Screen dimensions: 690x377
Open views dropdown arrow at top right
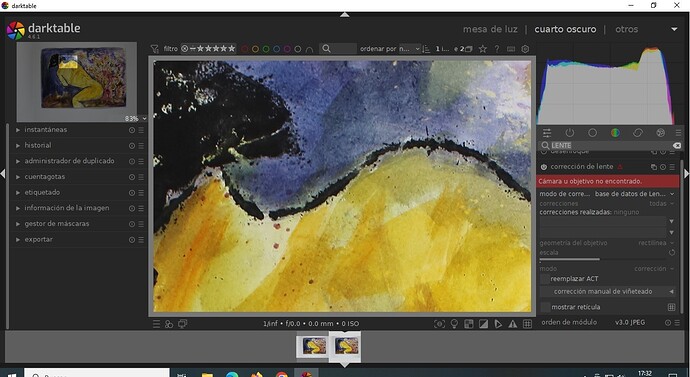674,29
